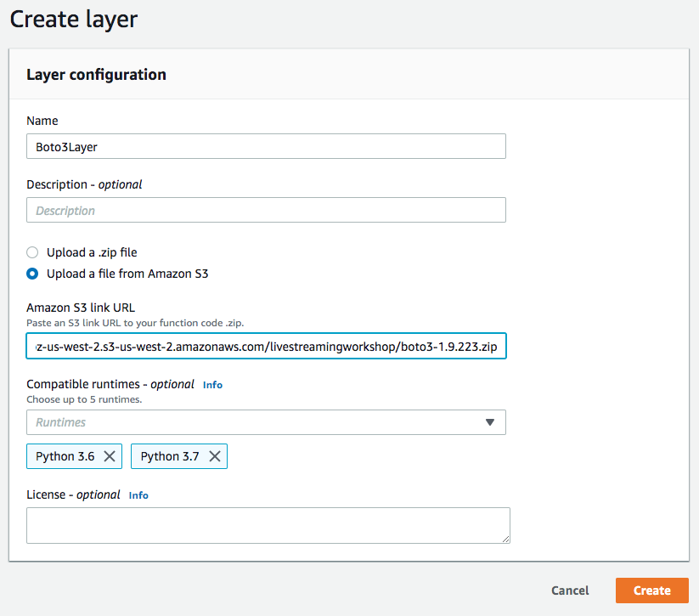Cancel the layer creation
Screen dimensions: 699x616
(570, 591)
